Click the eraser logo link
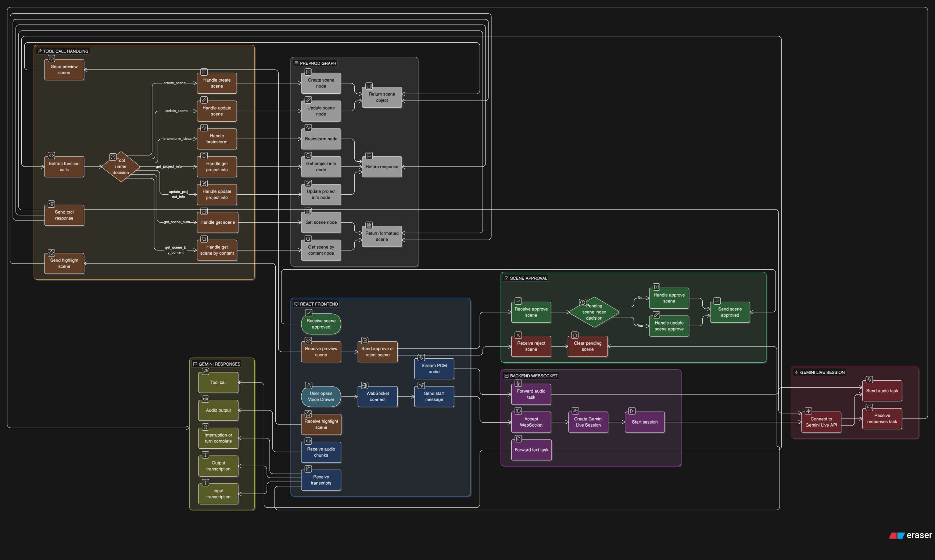This screenshot has width=935, height=560. [910, 535]
